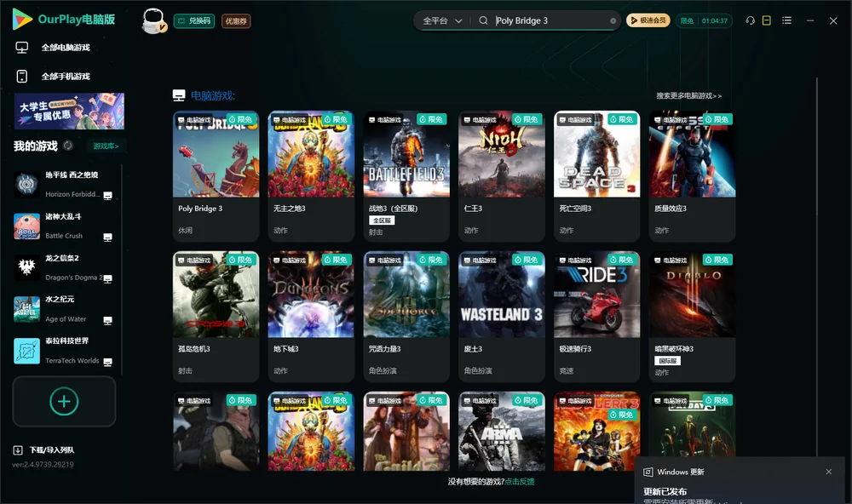Open the 咒语力量3 SpellForce card
This screenshot has width=852, height=504.
[x=406, y=317]
